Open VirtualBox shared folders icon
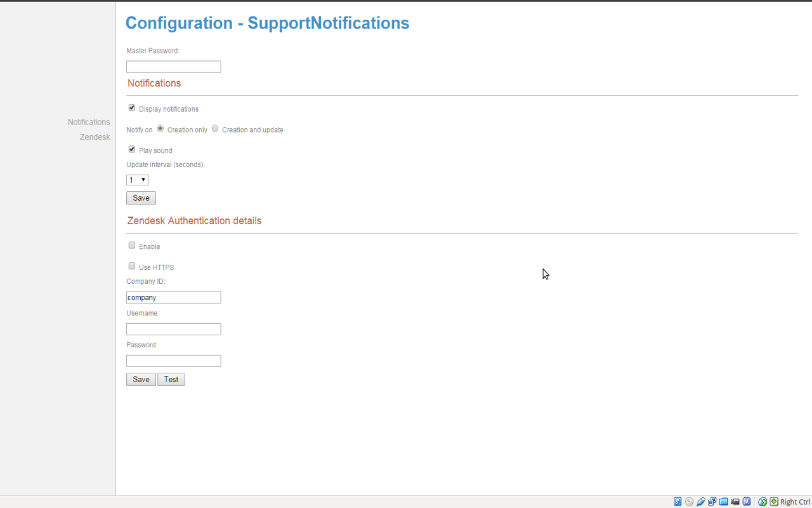 (724, 502)
